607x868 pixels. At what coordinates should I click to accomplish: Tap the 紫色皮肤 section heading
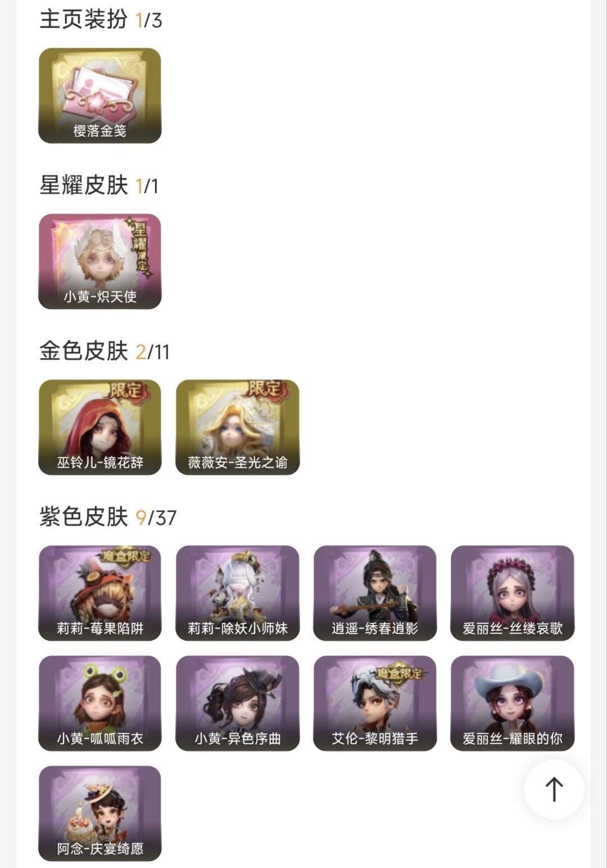point(84,517)
